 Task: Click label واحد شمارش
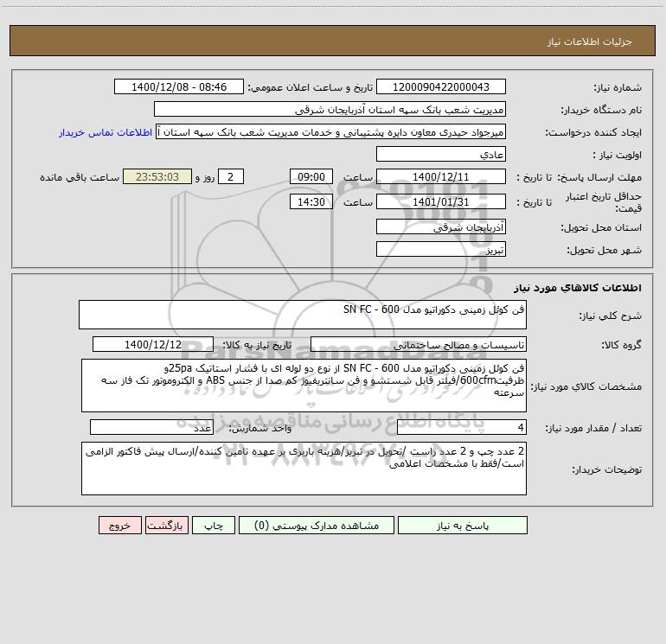coord(260,429)
